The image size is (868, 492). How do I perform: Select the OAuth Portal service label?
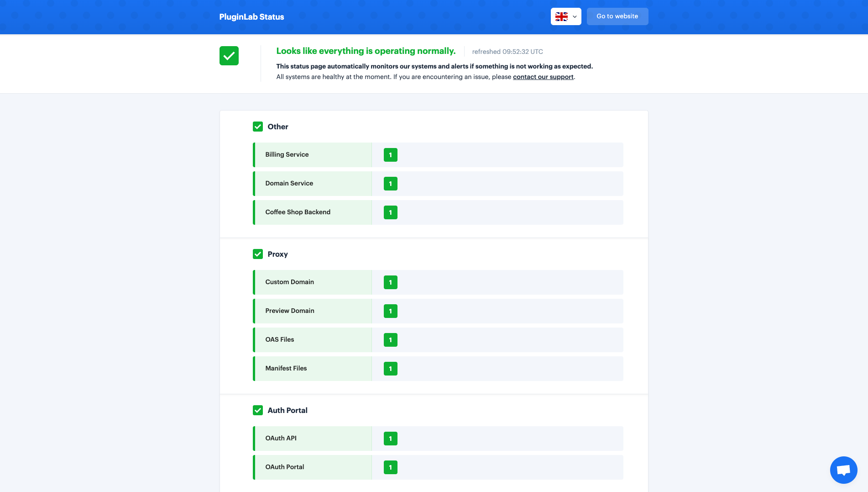click(285, 467)
